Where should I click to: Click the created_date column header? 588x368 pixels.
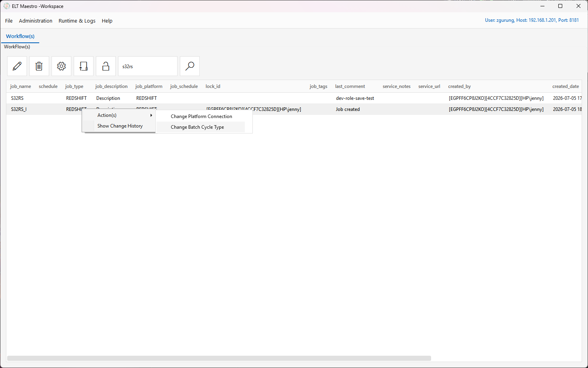click(x=565, y=86)
